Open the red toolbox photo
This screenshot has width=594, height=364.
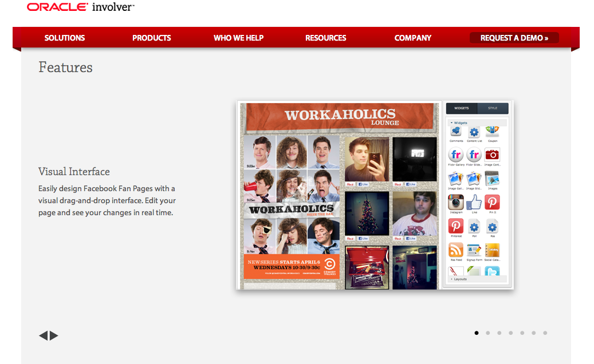coord(367,267)
